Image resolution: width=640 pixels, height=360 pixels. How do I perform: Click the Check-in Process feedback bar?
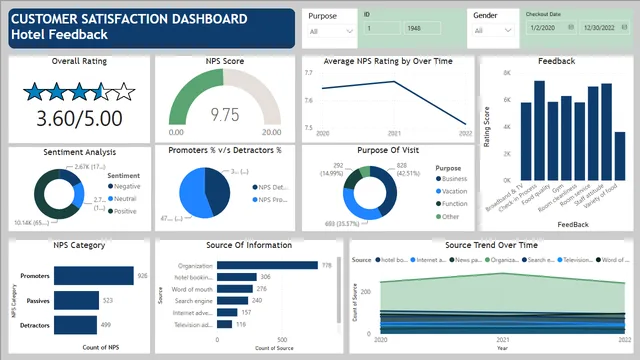tap(540, 131)
